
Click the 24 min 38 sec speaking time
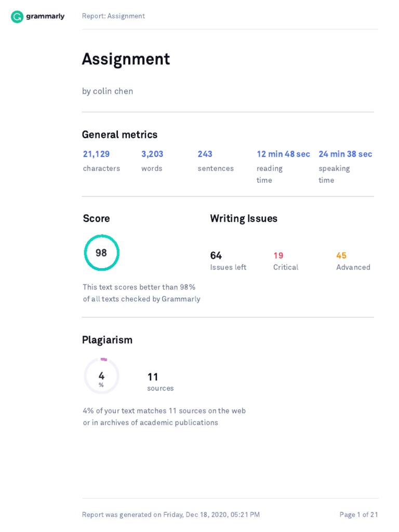[345, 154]
